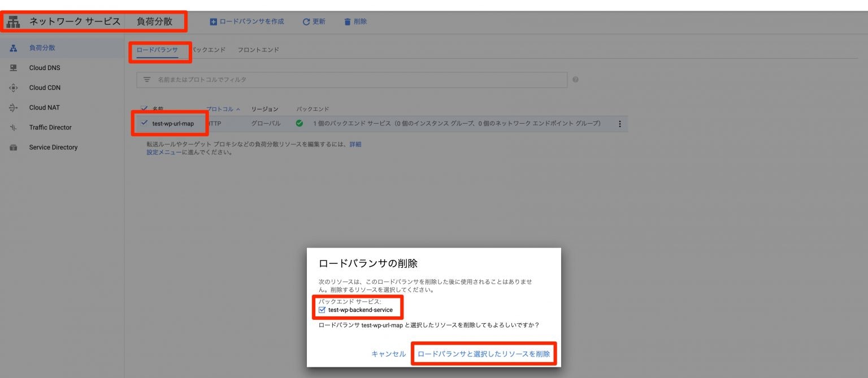The image size is (868, 378).
Task: Open Cloud CDN from the sidebar
Action: [44, 88]
